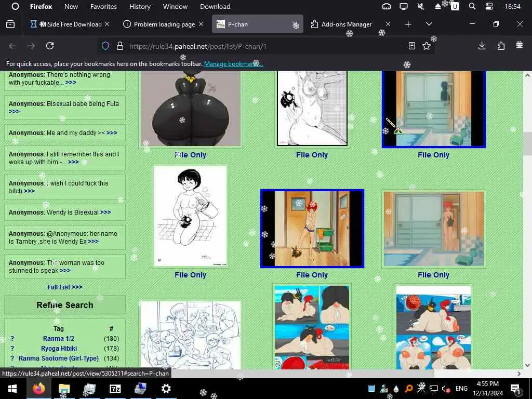Click the U input indicator icon
Viewport: 532px width, 399px height.
click(x=455, y=6)
